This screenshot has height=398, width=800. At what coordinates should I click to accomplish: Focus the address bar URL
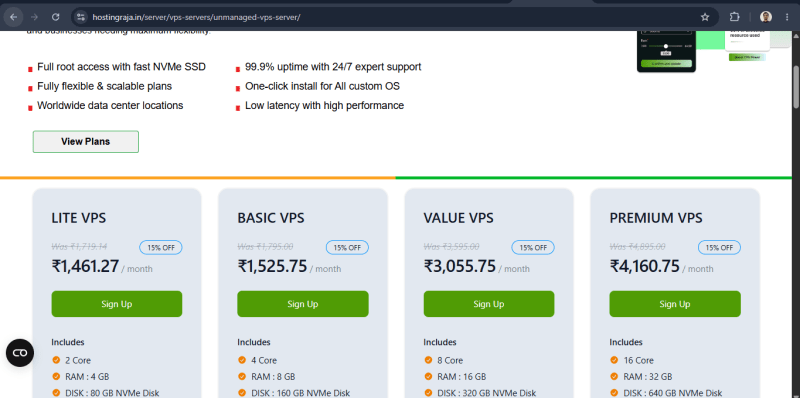click(x=196, y=17)
